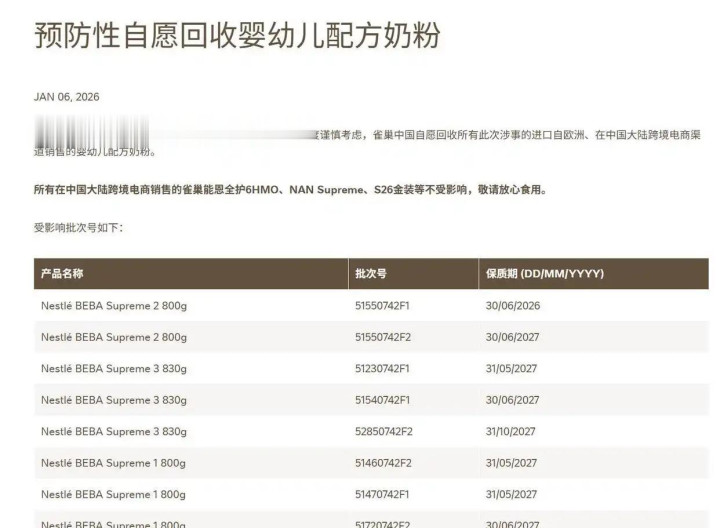Click the expiry date for batch 51230742F1

[512, 369]
